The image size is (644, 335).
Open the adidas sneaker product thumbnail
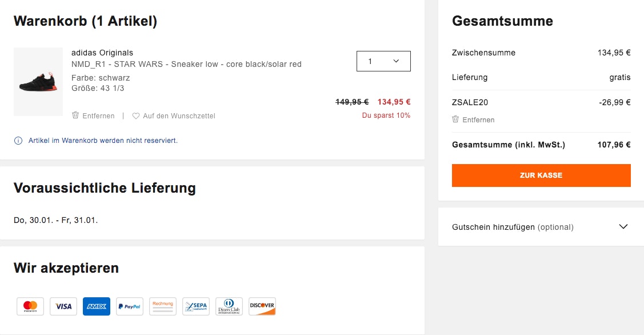pyautogui.click(x=38, y=82)
